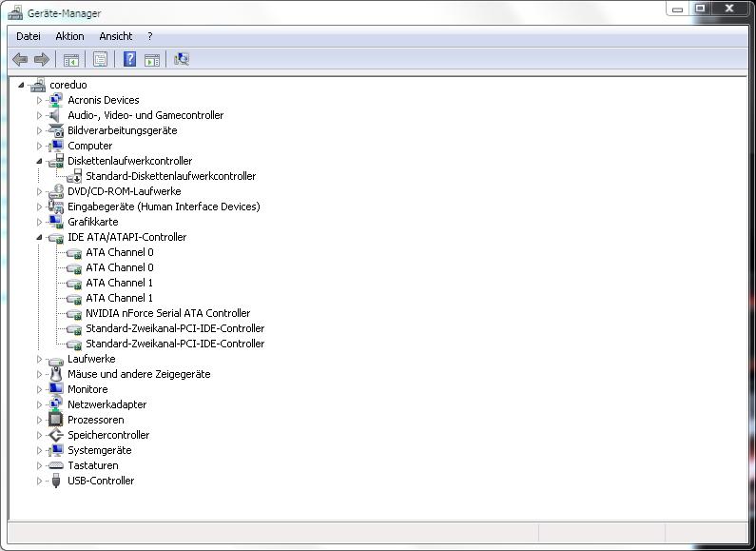756x551 pixels.
Task: Select Eingabegeräte (Human Interface Devices) label
Action: [164, 207]
